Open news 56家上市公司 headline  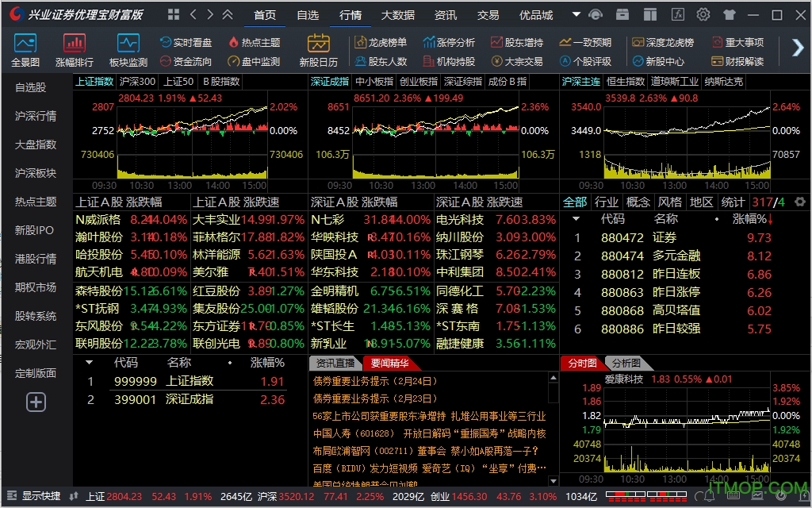point(429,416)
